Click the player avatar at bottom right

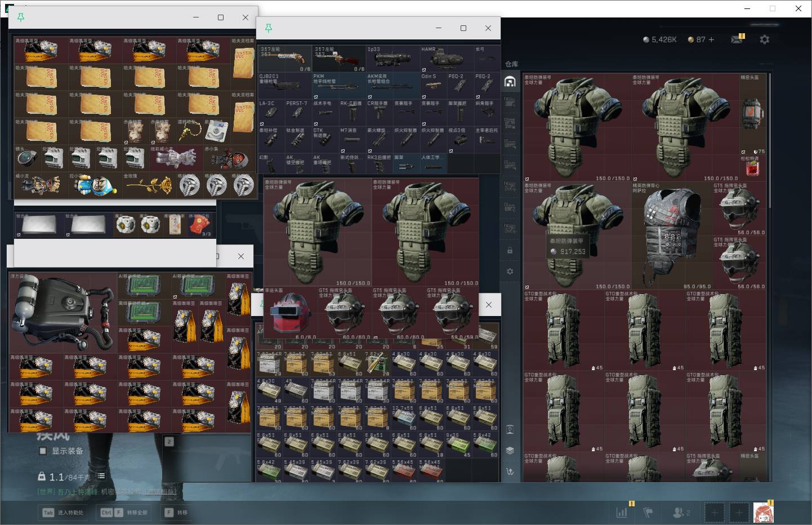point(763,513)
